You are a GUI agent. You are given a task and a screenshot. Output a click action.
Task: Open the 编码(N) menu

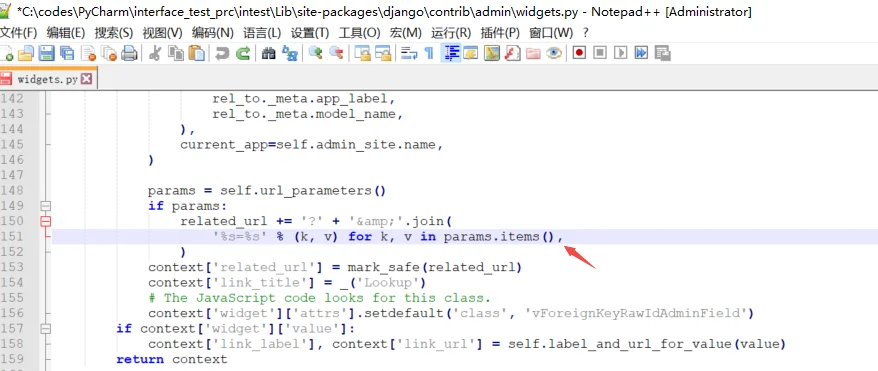pos(212,32)
